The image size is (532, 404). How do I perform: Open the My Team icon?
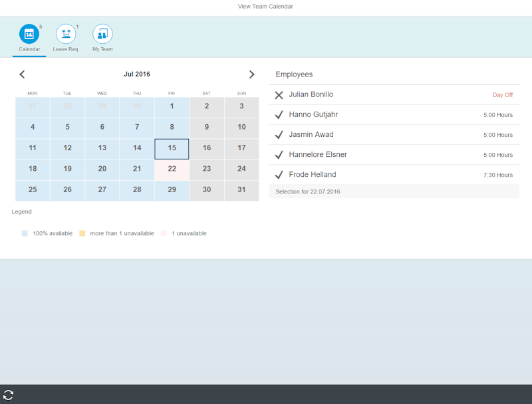tap(102, 34)
